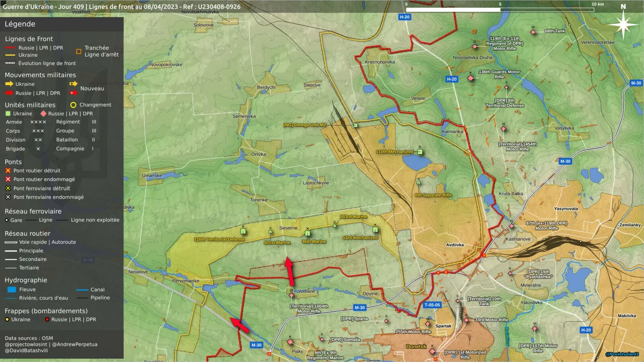644x362 pixels.
Task: Click the 503rd Marine unit marker
Action: click(334, 225)
